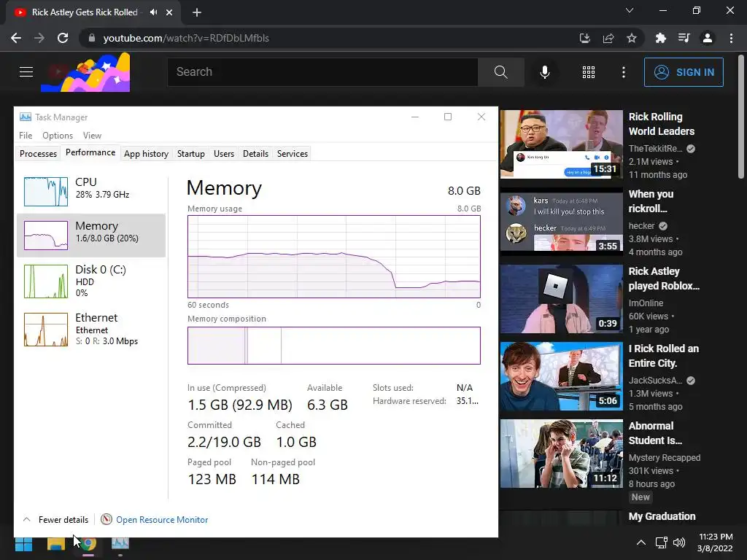
Task: Open the Rick Astley played Roblox thumbnail
Action: click(x=561, y=299)
